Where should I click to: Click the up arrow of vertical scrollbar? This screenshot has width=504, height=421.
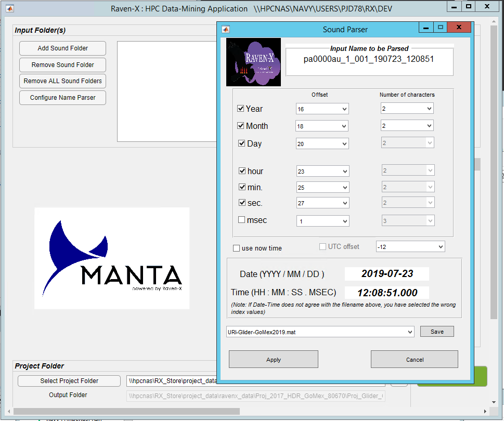coord(494,21)
